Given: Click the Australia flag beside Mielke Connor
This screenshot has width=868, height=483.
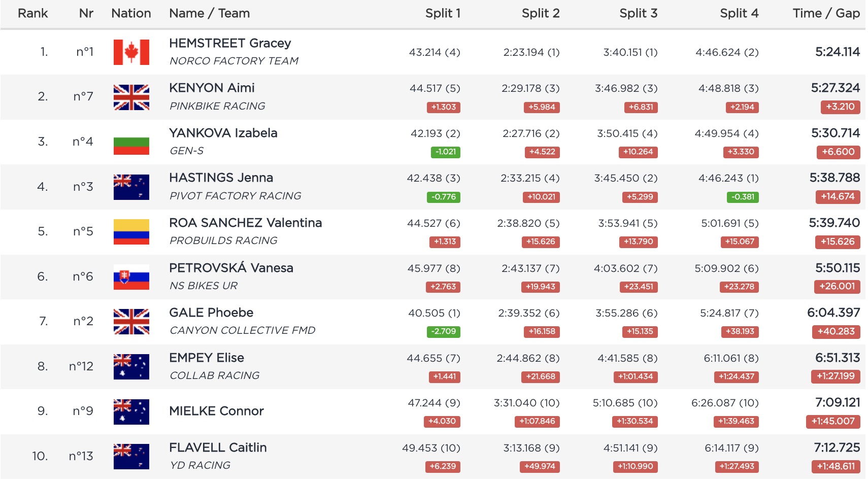Looking at the screenshot, I should pos(131,411).
